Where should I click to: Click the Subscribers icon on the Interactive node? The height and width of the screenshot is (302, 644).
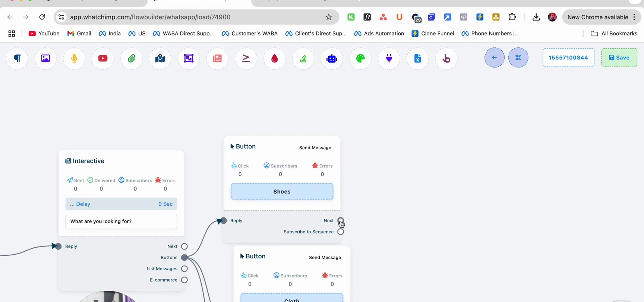(121, 180)
